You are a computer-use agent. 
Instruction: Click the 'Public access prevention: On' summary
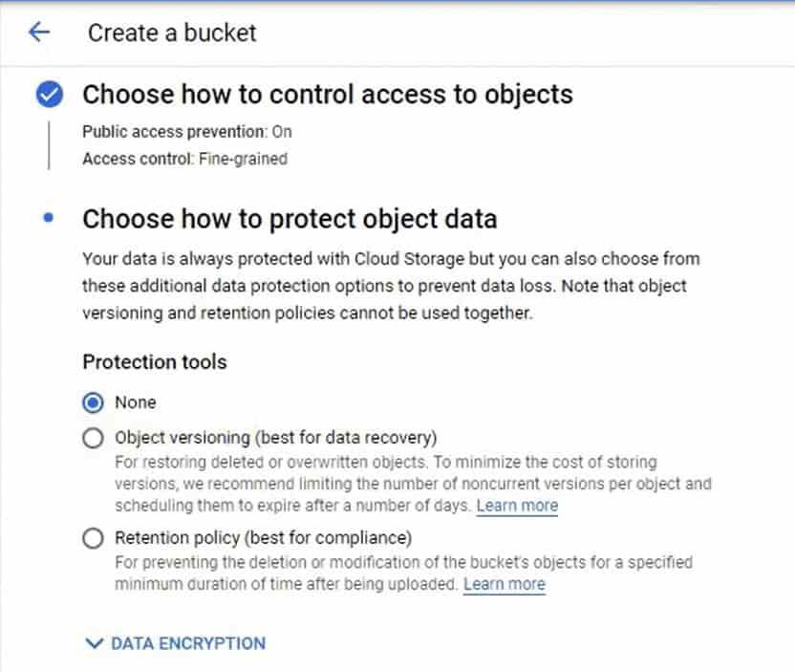(x=187, y=132)
